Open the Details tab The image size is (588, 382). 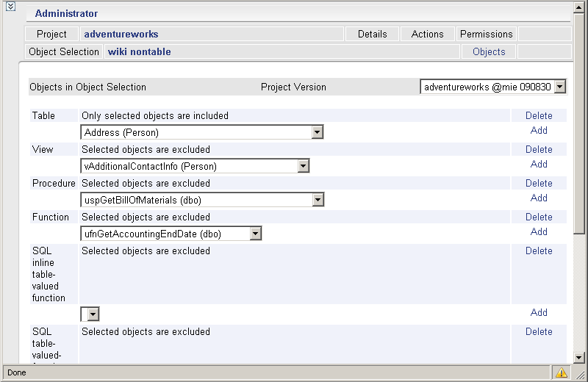373,34
